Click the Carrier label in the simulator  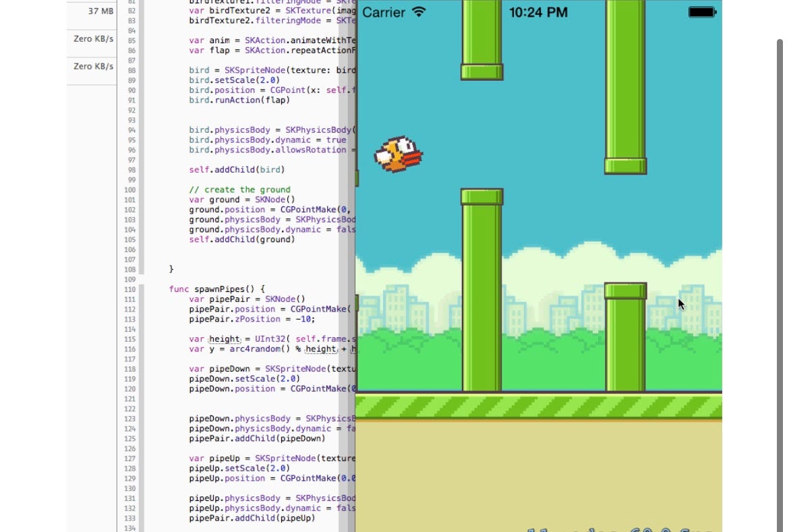384,13
